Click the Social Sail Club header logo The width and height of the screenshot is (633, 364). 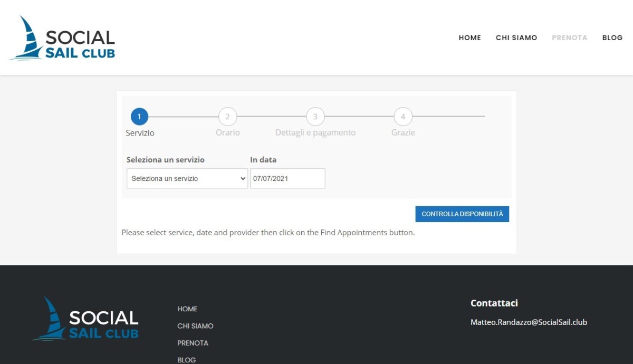coord(62,38)
